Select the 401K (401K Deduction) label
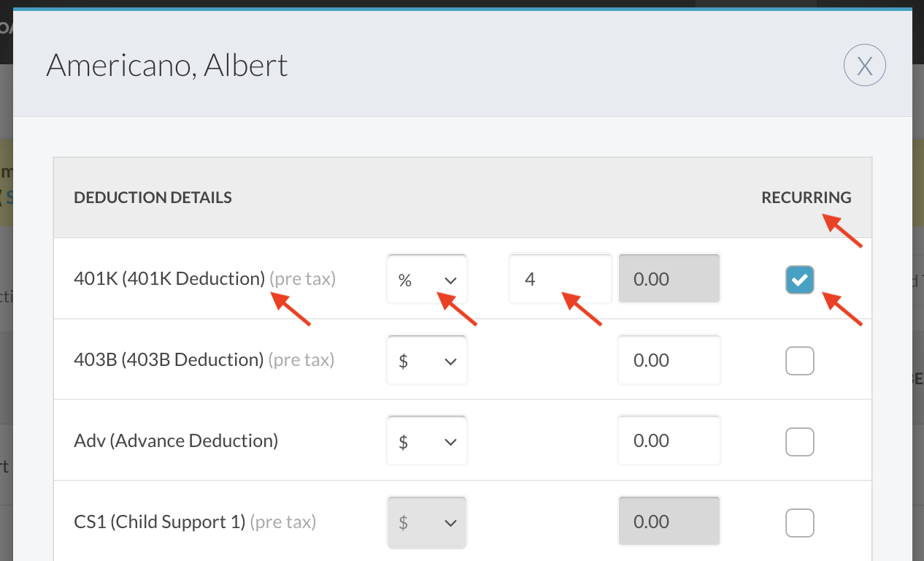 point(169,278)
